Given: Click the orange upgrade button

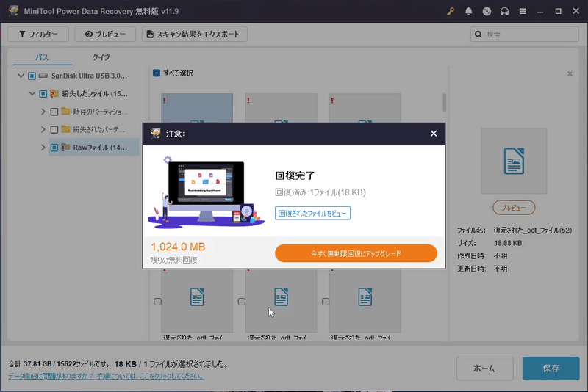Looking at the screenshot, I should [x=356, y=253].
